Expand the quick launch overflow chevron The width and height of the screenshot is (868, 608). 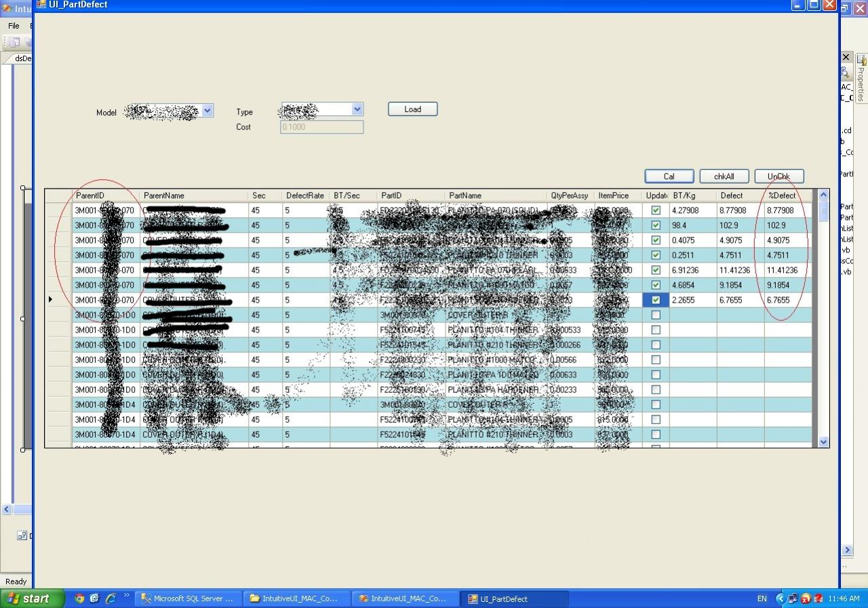(126, 596)
